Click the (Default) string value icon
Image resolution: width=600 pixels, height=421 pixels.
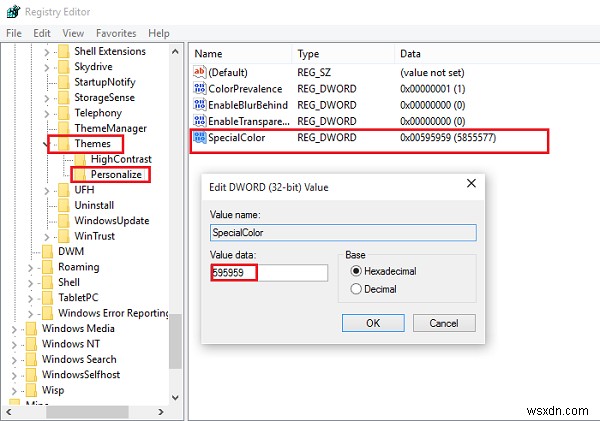tap(199, 72)
